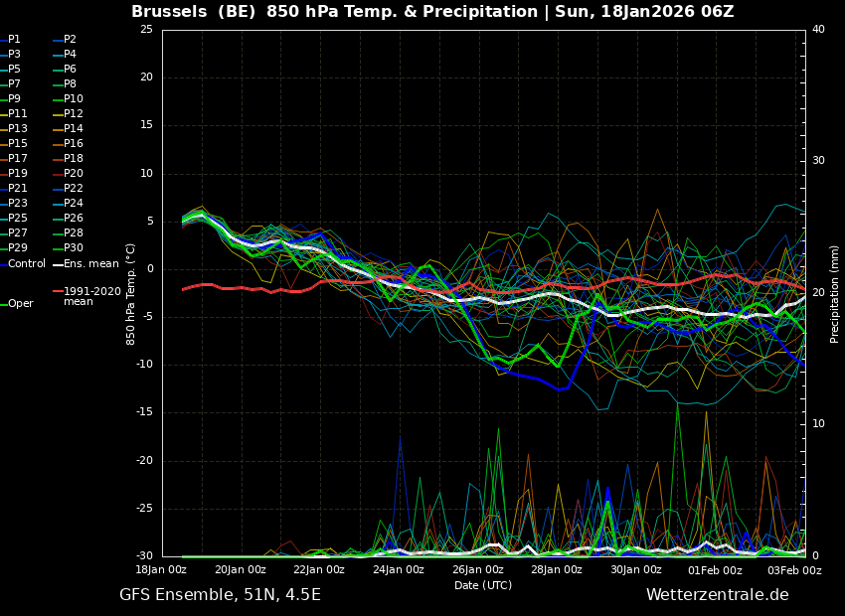The height and width of the screenshot is (616, 845).
Task: Click the 40 tick on precipitation axis
Action: coord(818,30)
